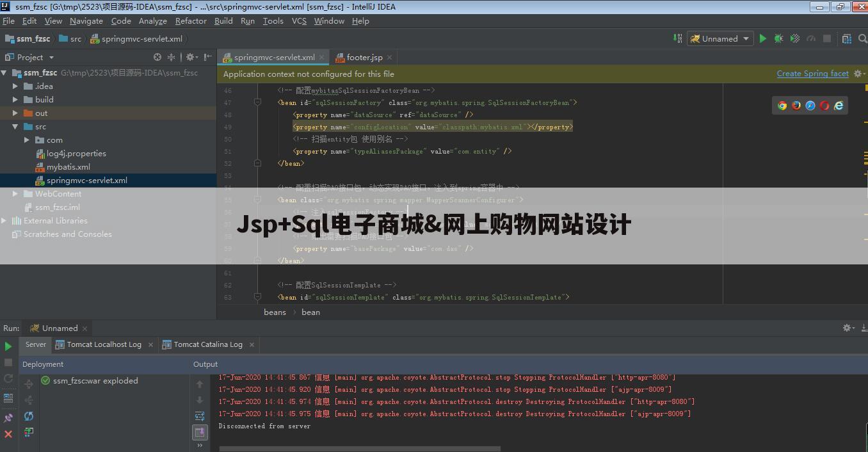
Task: Expand the .idea folder
Action: (15, 86)
